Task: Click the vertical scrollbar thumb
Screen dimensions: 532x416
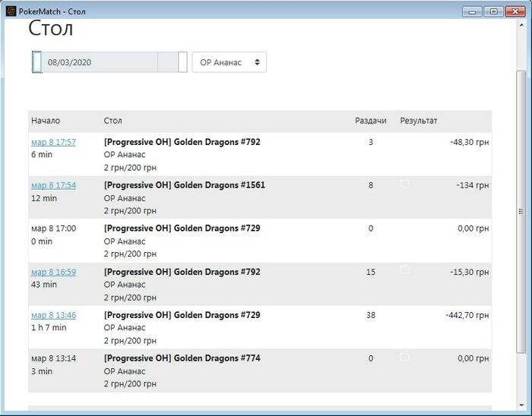Action: pos(521,211)
